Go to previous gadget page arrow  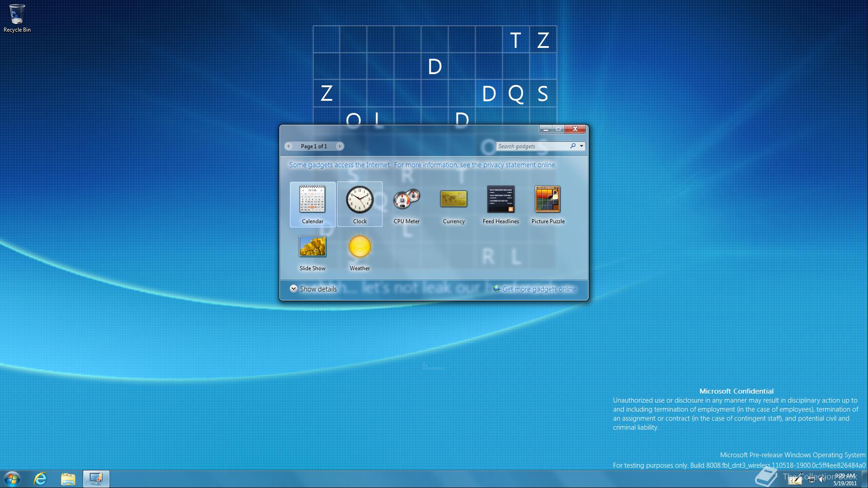288,146
